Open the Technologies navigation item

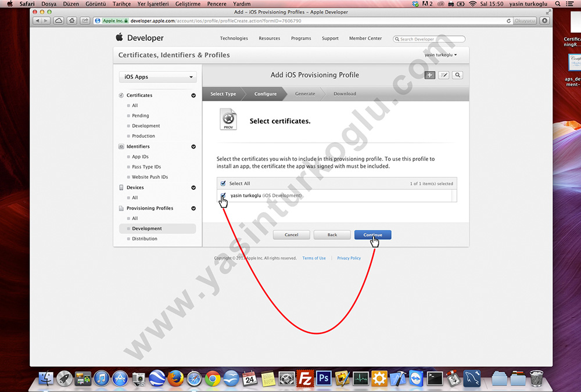coord(234,38)
